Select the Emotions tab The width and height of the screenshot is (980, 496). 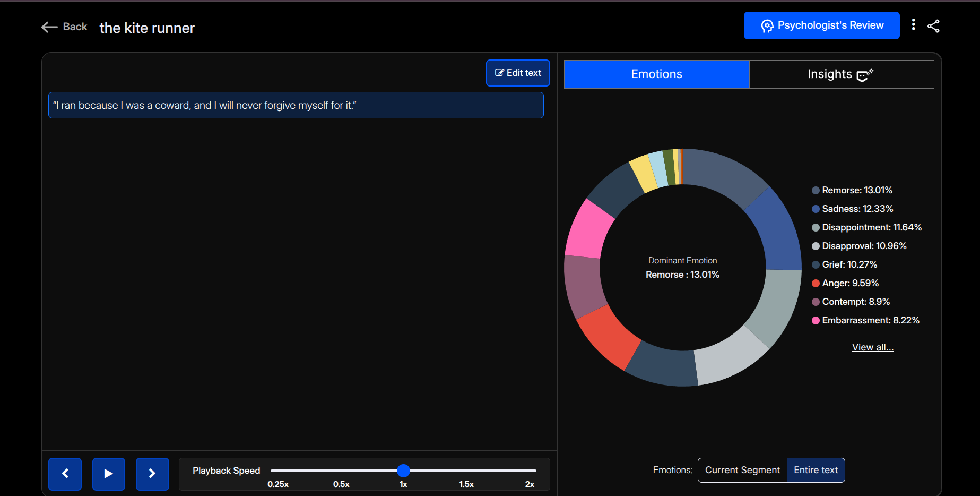pos(656,74)
